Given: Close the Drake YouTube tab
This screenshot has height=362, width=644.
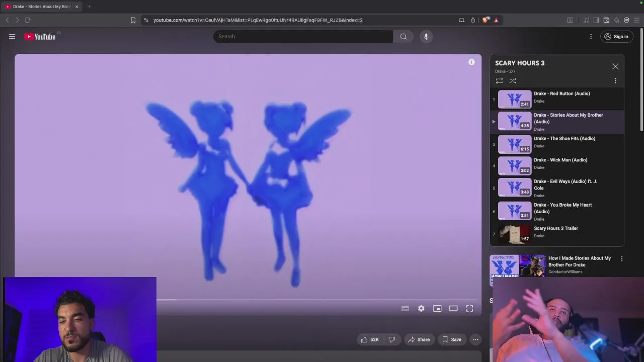Looking at the screenshot, I should [x=76, y=7].
